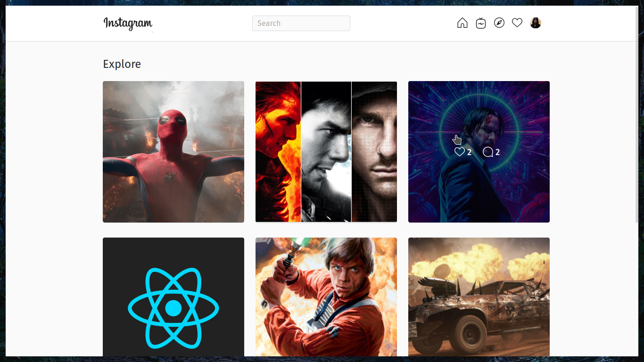The height and width of the screenshot is (362, 644).
Task: Click the Explore heading text
Action: pos(122,64)
